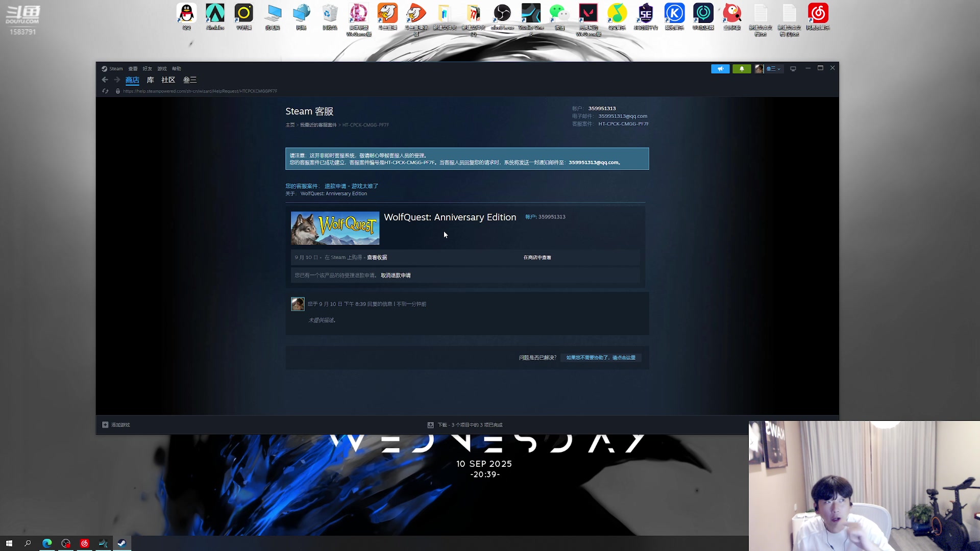
Task: Open the Kugou Music desktop icon
Action: pos(674,16)
